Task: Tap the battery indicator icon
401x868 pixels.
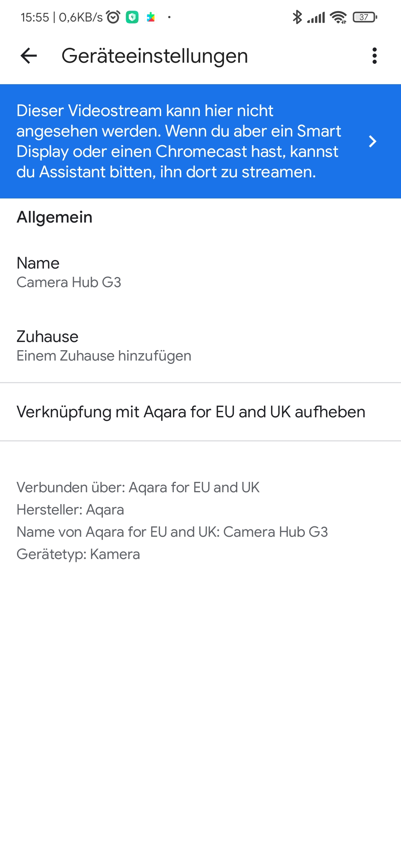Action: pos(365,17)
